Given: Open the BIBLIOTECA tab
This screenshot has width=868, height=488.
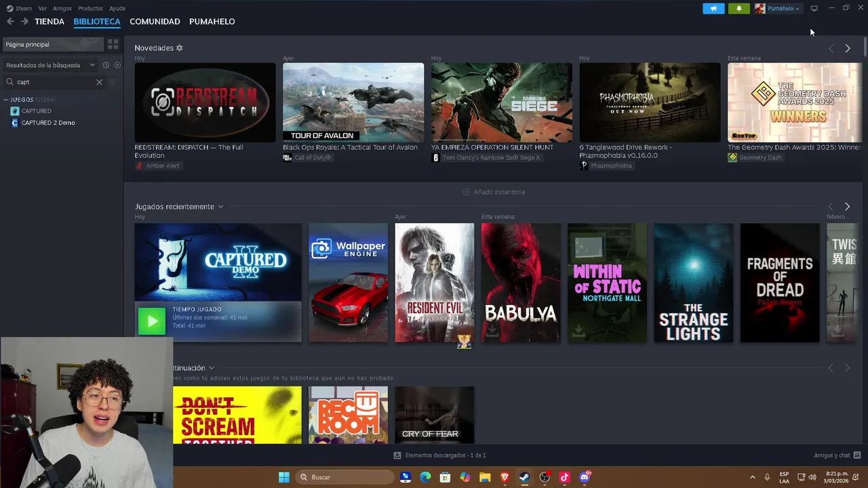Looking at the screenshot, I should pyautogui.click(x=97, y=22).
